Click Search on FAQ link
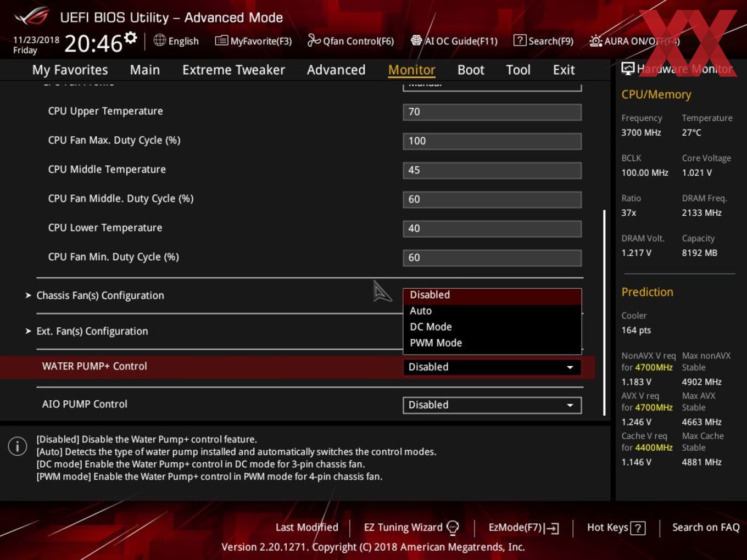The height and width of the screenshot is (560, 747). (x=706, y=527)
